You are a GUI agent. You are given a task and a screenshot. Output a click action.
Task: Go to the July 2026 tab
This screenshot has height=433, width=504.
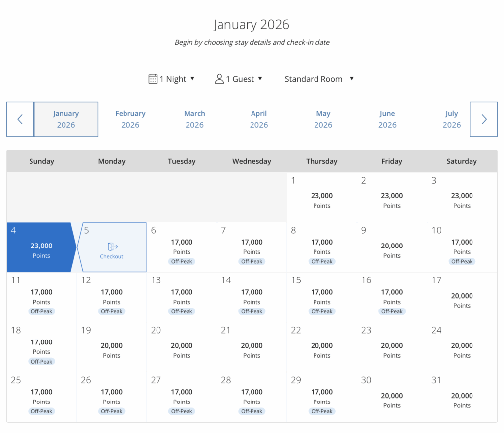(451, 119)
